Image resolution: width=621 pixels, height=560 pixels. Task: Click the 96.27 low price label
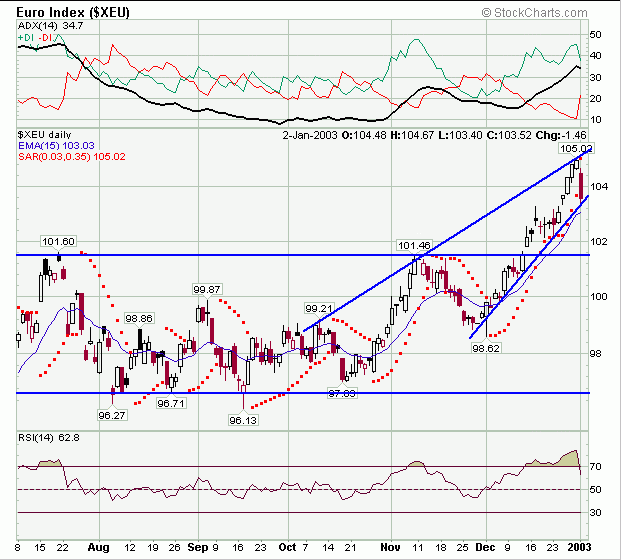[x=112, y=415]
